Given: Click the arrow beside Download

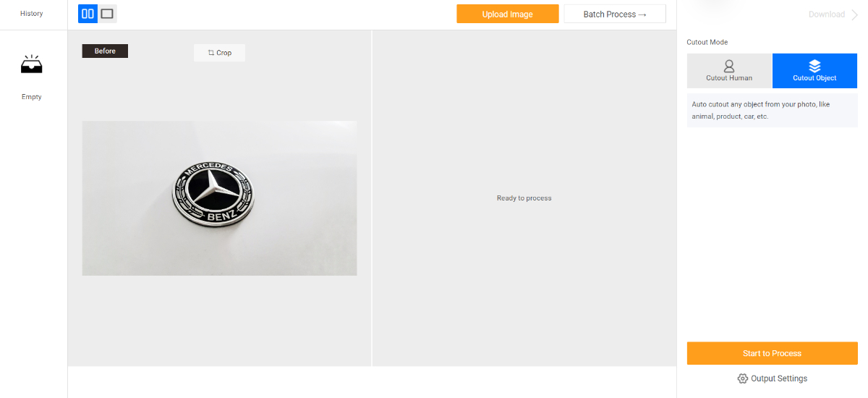Looking at the screenshot, I should [x=854, y=14].
